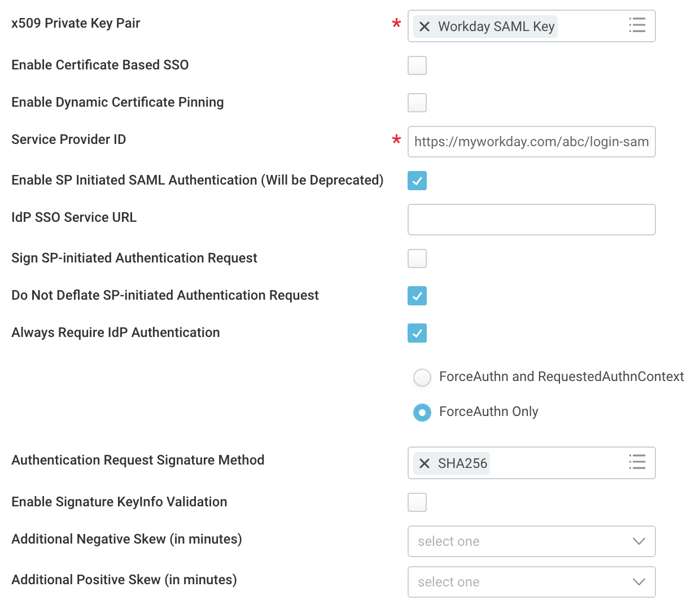Open the Authentication Request Signature Method prompt
700x613 pixels.
click(x=637, y=462)
